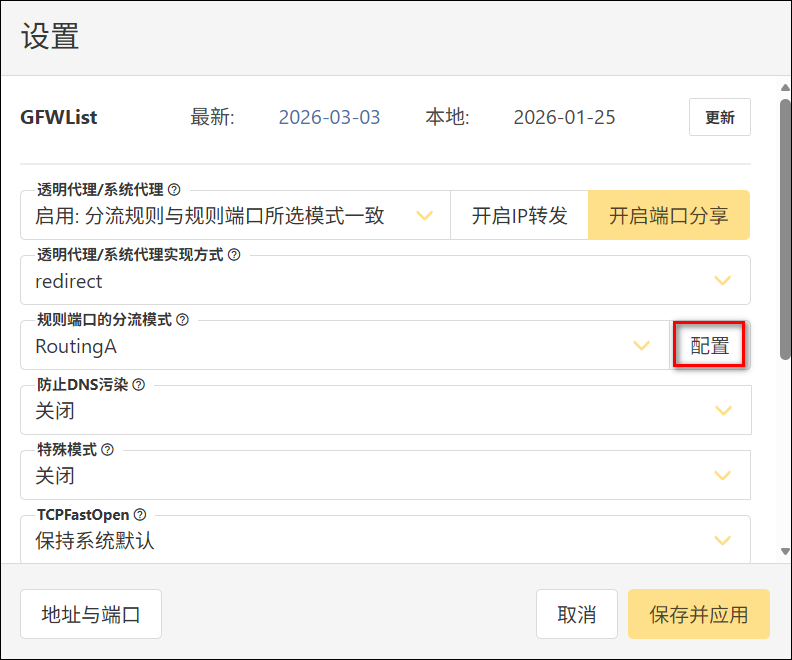Click help icon next to TCPFastOpen
Image resolution: width=792 pixels, height=660 pixels.
pyautogui.click(x=140, y=515)
